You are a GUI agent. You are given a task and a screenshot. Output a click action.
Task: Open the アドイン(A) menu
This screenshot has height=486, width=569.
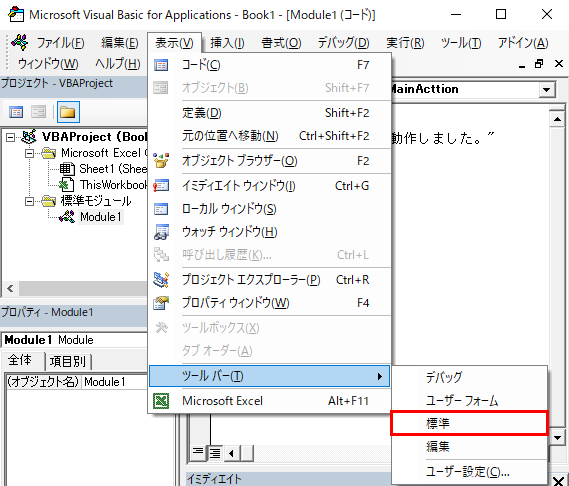(x=523, y=43)
